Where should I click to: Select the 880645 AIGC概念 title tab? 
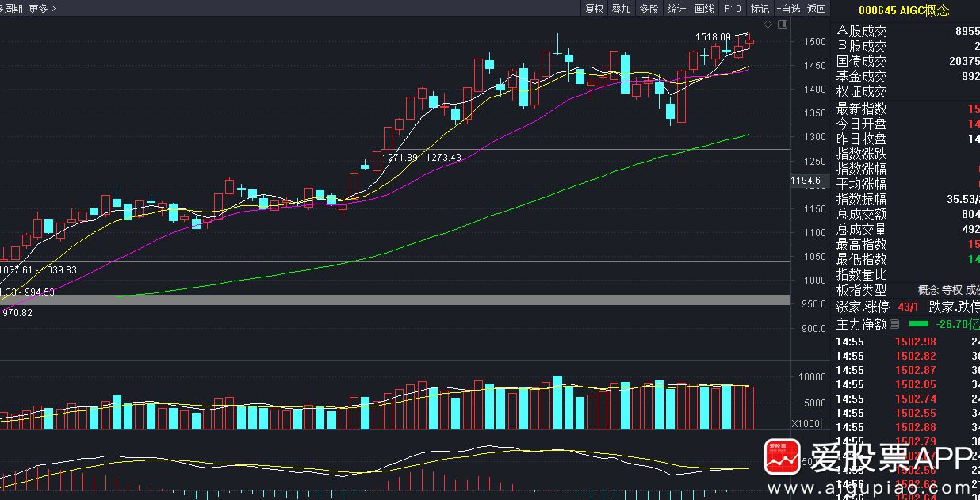click(x=904, y=10)
